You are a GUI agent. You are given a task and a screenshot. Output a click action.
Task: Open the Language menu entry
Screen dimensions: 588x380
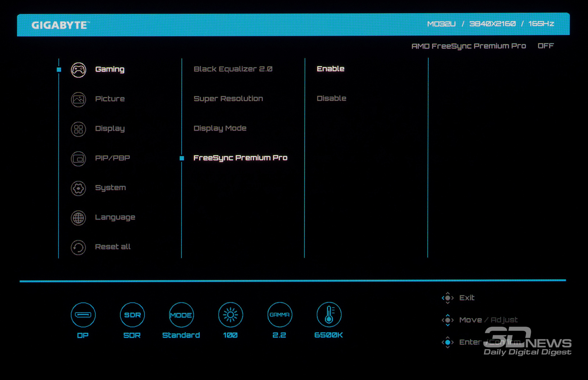(115, 217)
